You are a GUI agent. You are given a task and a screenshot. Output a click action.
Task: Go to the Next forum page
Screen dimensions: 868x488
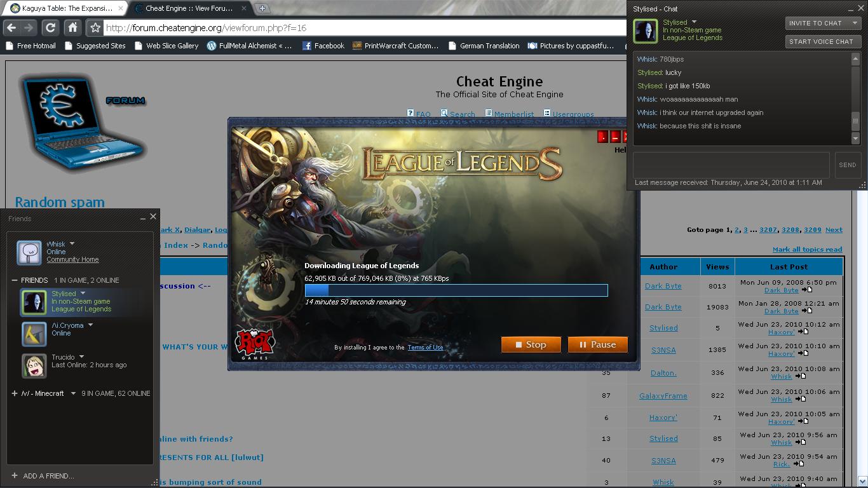tap(834, 230)
